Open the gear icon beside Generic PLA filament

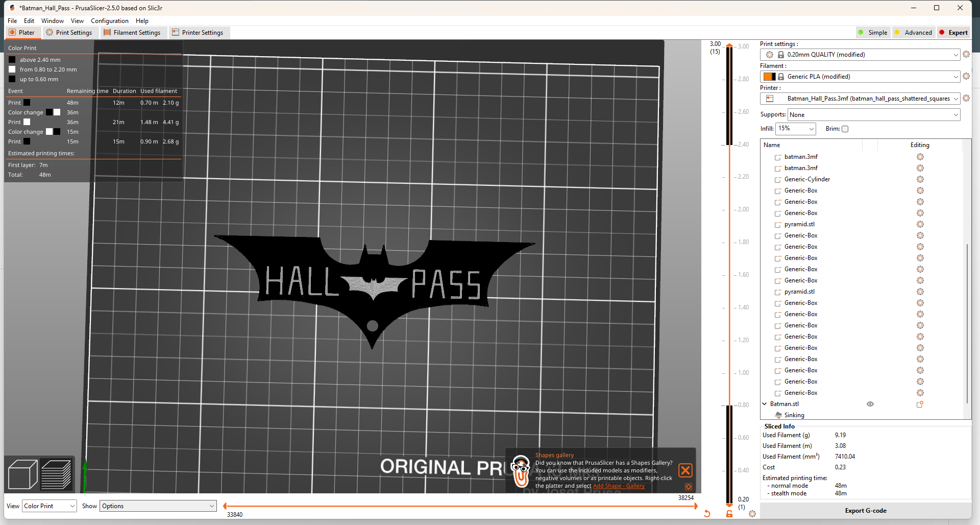click(966, 77)
